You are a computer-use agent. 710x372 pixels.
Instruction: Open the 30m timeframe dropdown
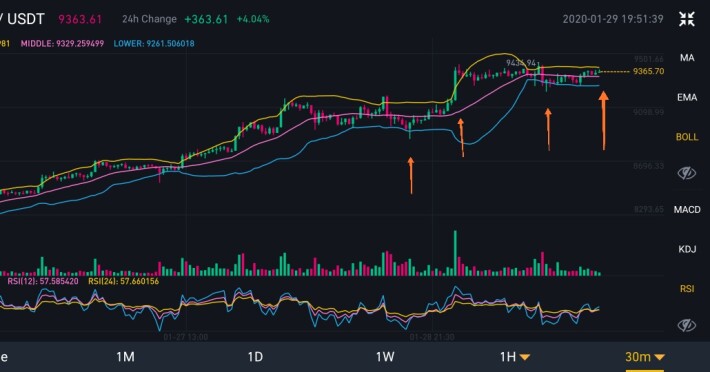tap(645, 357)
